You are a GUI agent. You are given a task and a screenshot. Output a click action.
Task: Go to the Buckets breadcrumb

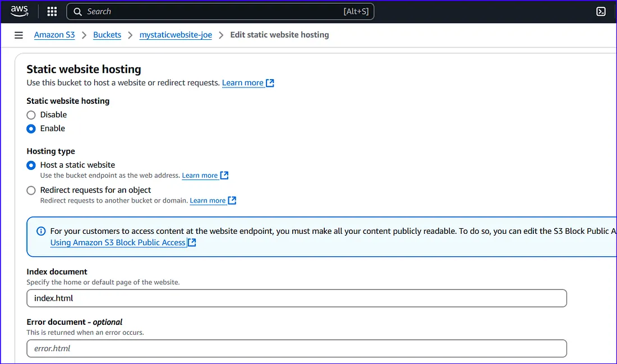click(107, 35)
